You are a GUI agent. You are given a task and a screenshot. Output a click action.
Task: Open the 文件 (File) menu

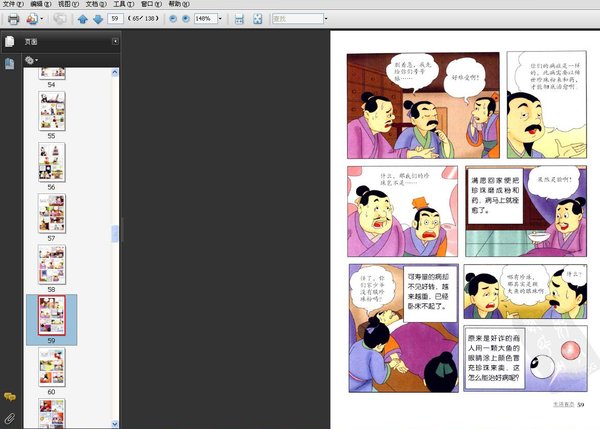13,4
